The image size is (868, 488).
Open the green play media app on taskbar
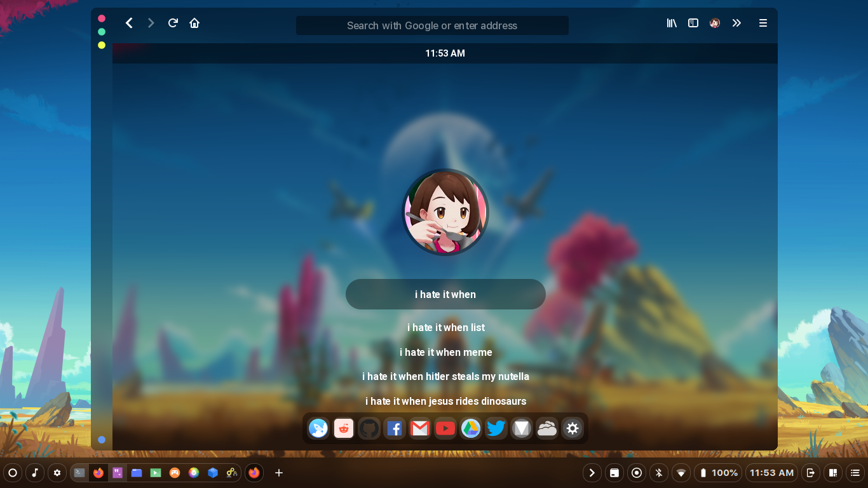tap(156, 473)
